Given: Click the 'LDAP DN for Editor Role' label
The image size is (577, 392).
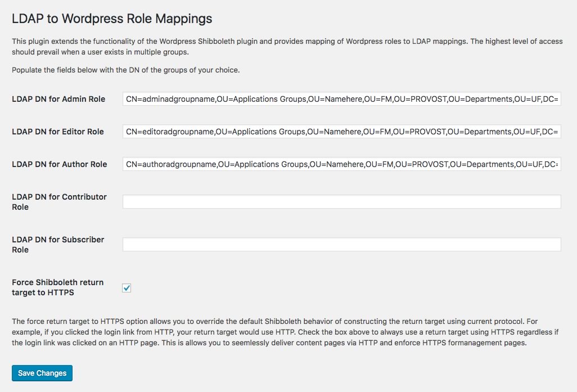Looking at the screenshot, I should click(58, 132).
